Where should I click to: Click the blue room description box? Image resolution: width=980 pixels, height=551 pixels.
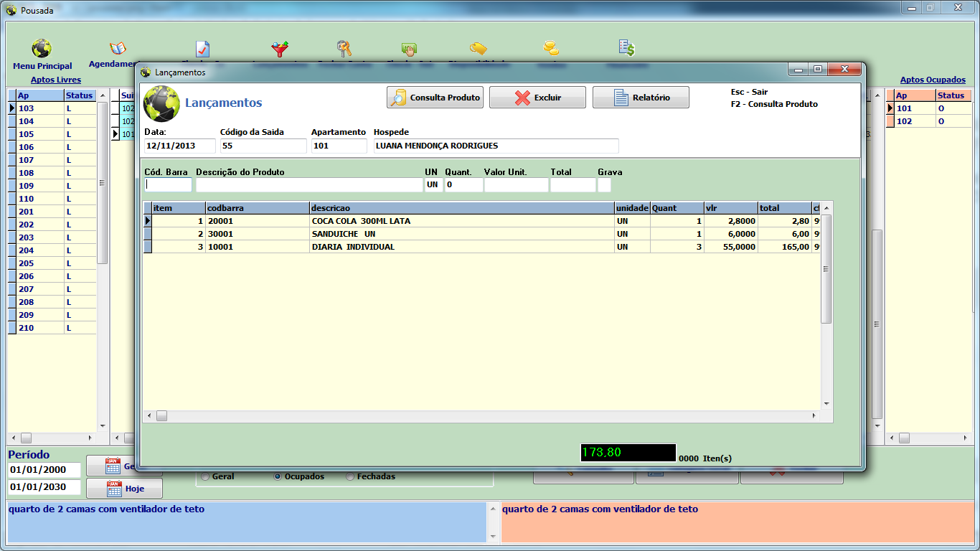click(x=247, y=522)
